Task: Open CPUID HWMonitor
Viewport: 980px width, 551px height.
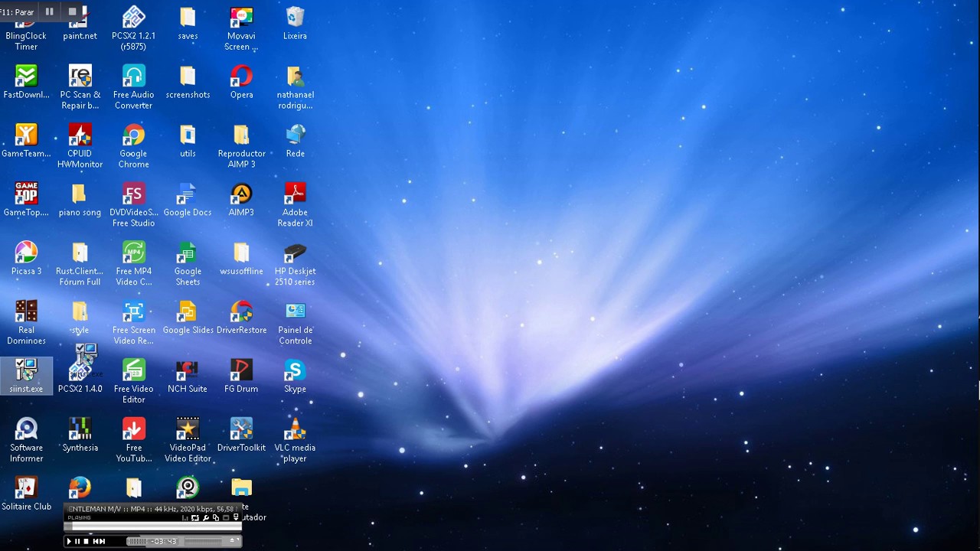Action: (x=80, y=145)
